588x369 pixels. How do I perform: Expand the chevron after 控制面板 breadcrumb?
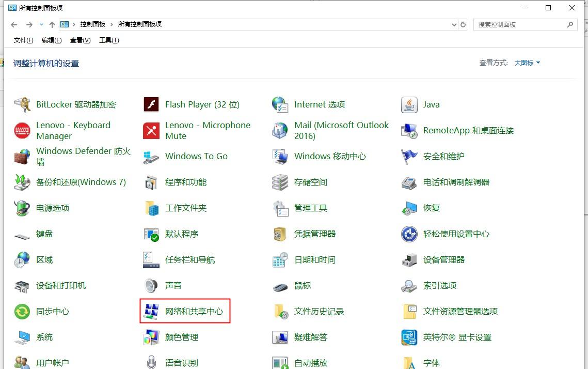click(x=112, y=24)
